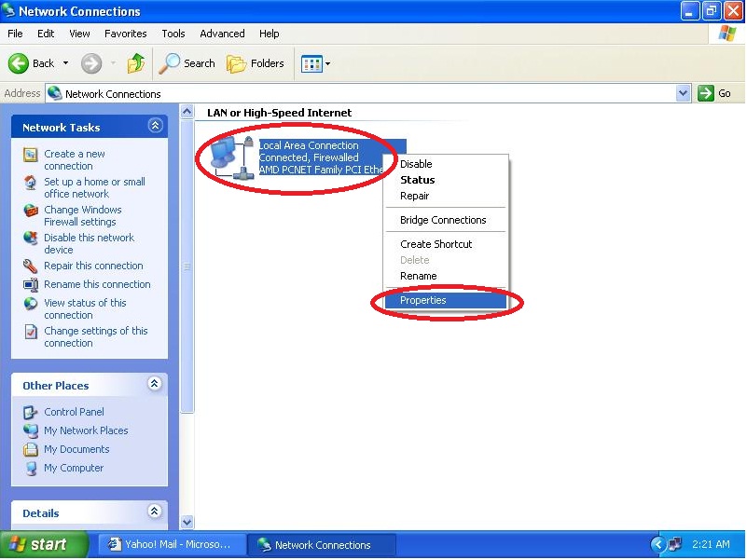Click the Windows Firewall brick icon
747x560 pixels.
coord(31,210)
